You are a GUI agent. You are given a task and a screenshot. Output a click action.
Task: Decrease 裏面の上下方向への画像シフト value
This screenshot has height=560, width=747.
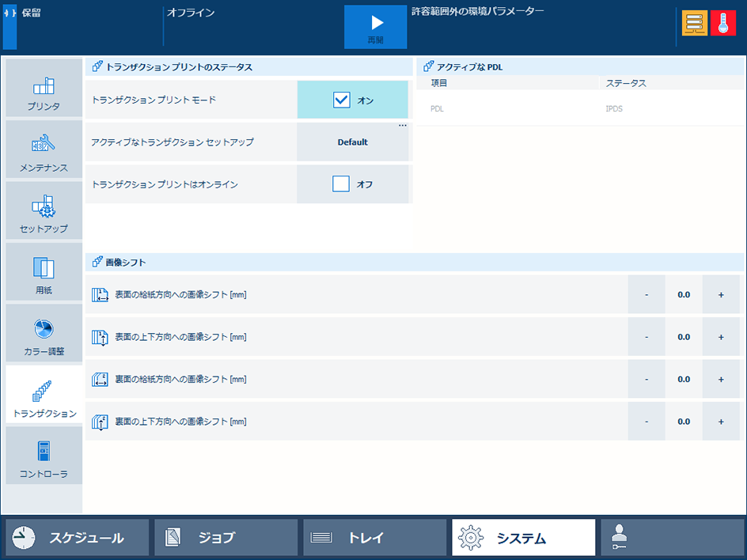647,422
